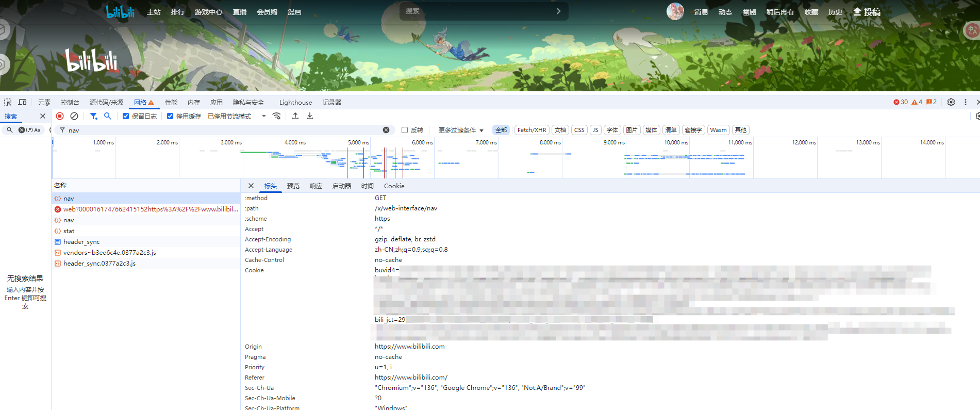Open DevTools more options menu
The image size is (980, 410).
point(966,102)
